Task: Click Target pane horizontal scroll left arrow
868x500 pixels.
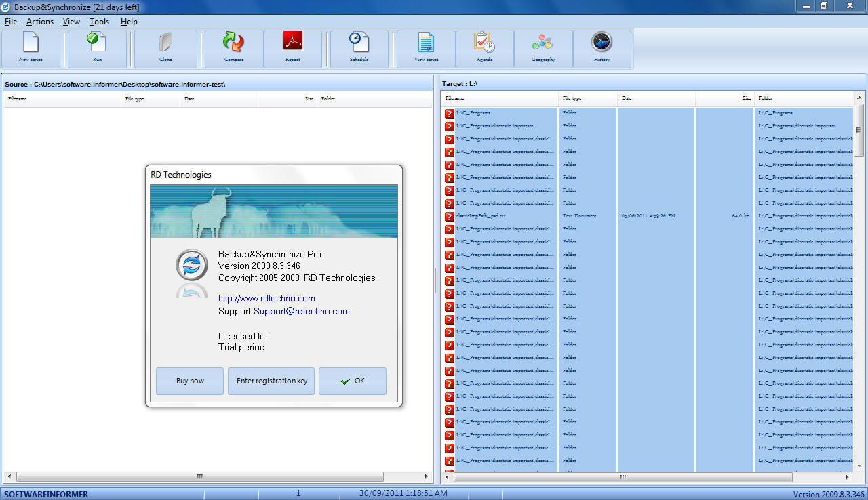Action: 447,477
